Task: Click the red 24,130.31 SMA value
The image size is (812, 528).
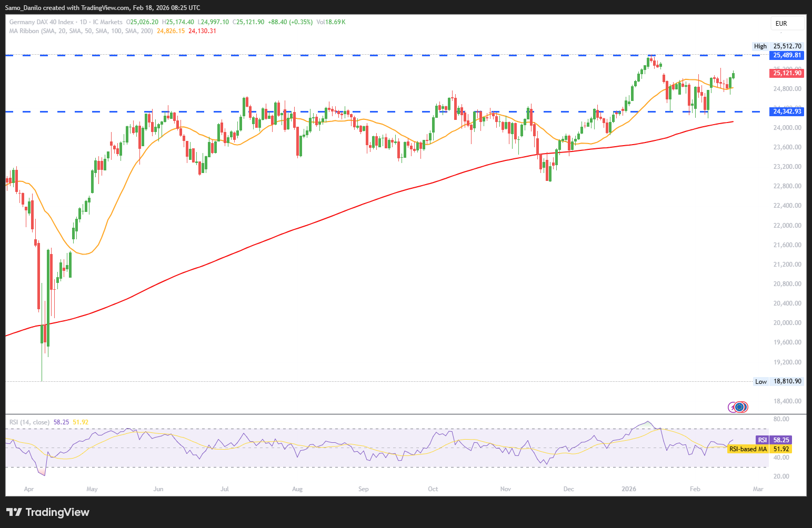Action: coord(202,31)
